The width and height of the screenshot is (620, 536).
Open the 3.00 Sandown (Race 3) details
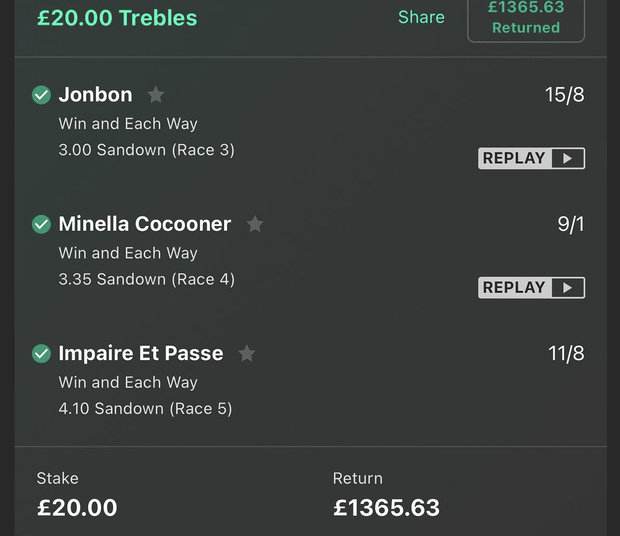pyautogui.click(x=146, y=150)
